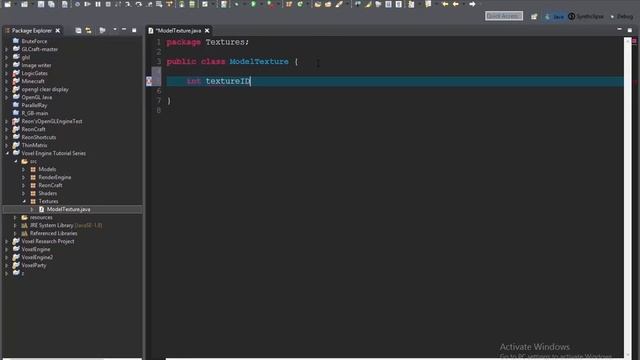Expand the Models package
Image resolution: width=640 pixels, height=360 pixels.
pyautogui.click(x=24, y=169)
